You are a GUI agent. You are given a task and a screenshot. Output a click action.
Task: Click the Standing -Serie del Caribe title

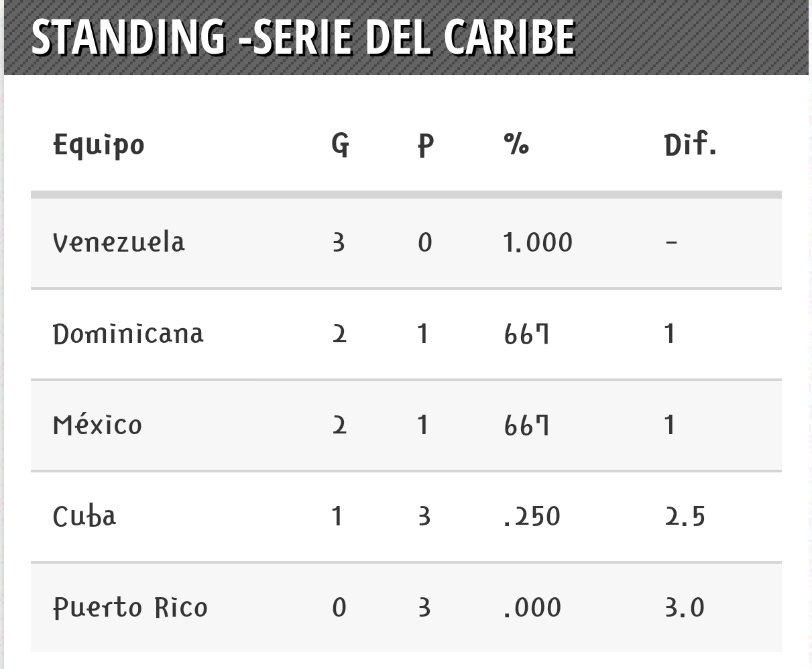pos(303,36)
